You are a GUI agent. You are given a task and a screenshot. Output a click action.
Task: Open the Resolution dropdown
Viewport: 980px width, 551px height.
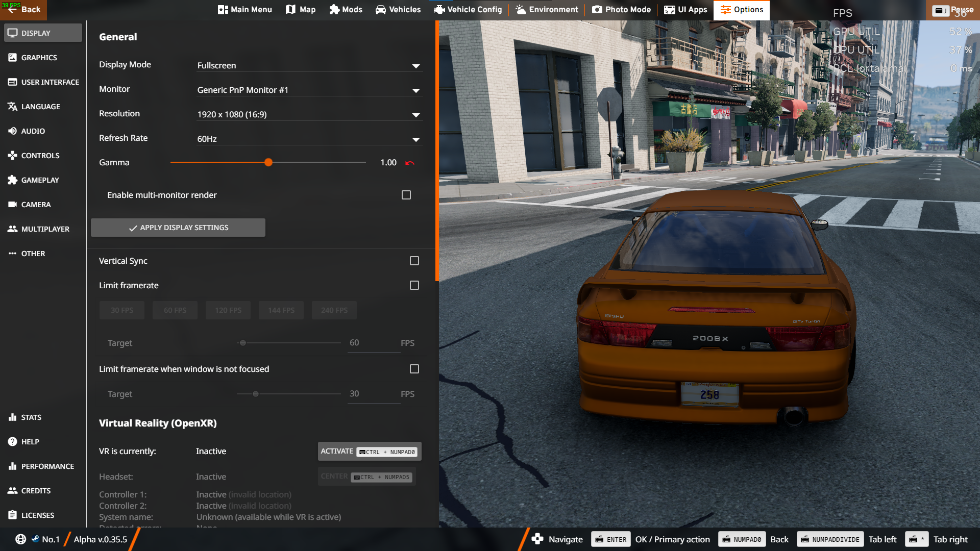pos(416,115)
